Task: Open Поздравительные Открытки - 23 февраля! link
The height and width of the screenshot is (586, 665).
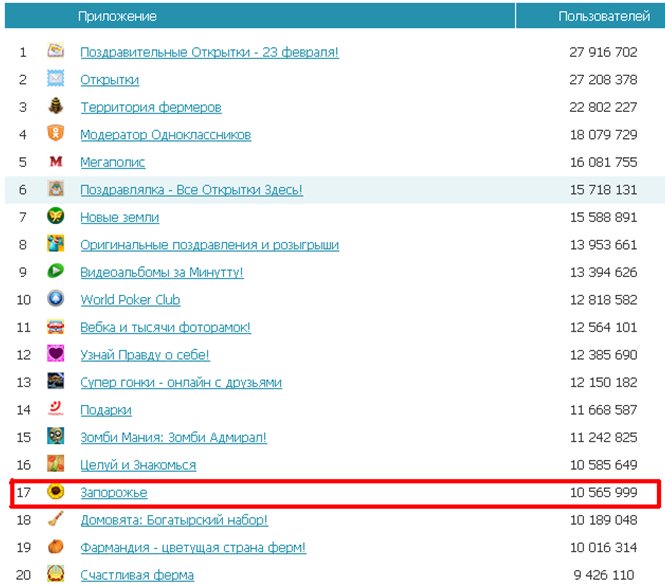Action: point(210,52)
